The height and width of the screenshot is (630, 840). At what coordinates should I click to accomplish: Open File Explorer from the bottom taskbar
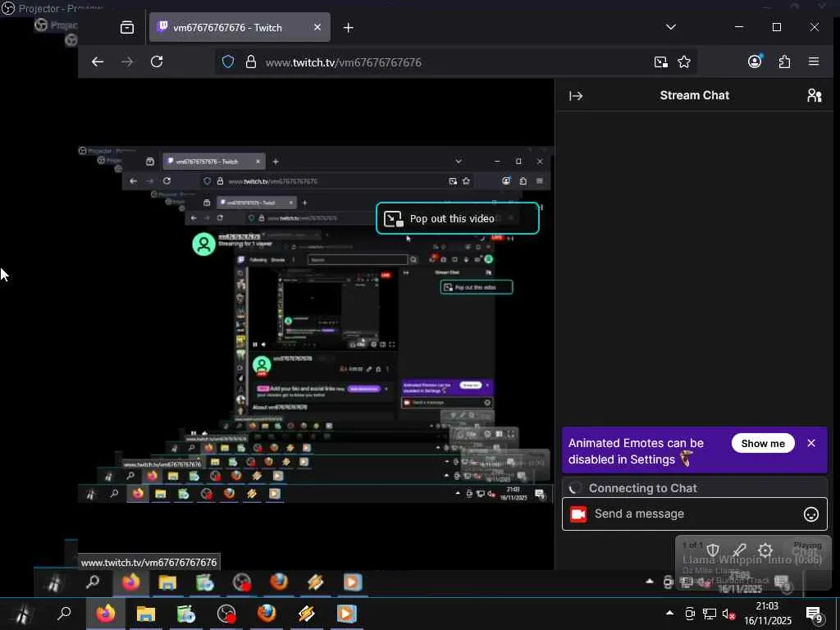point(145,614)
